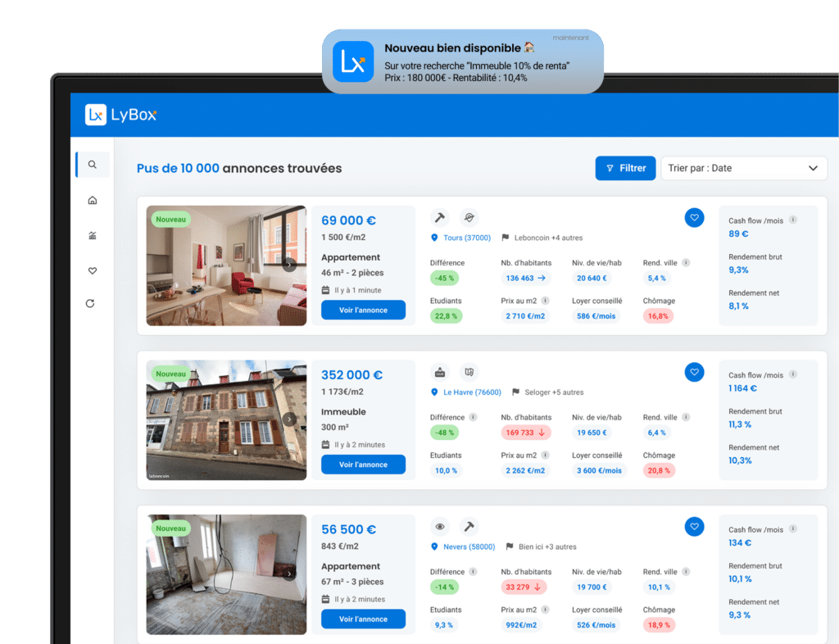Next photo arrow on Nevers apartment image
The image size is (839, 644).
coord(289,574)
